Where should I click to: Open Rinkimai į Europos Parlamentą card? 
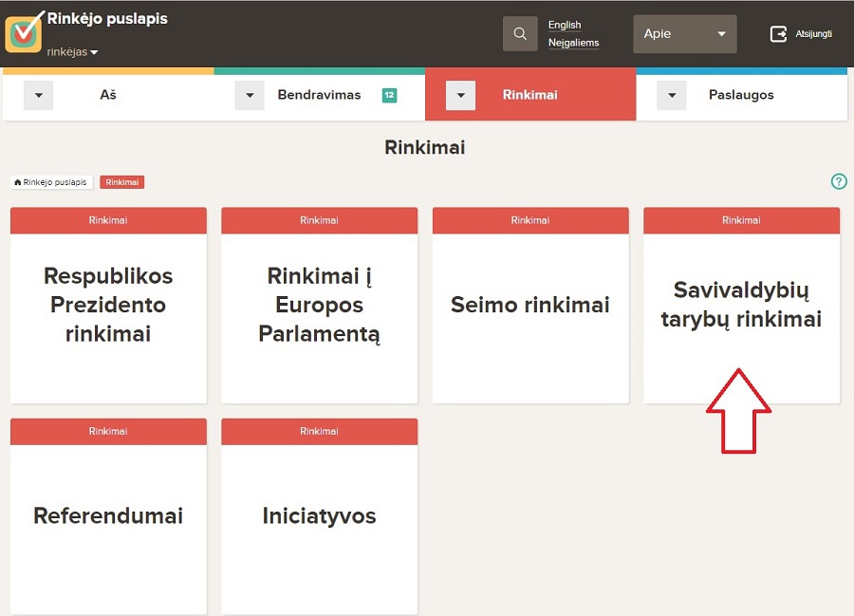(x=319, y=305)
